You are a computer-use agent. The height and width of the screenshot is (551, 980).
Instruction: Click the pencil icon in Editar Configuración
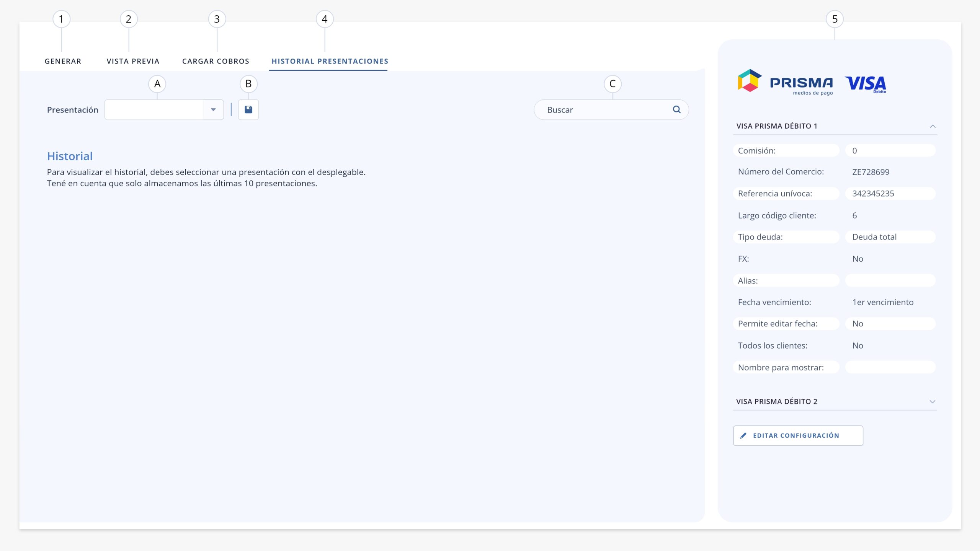tap(743, 435)
